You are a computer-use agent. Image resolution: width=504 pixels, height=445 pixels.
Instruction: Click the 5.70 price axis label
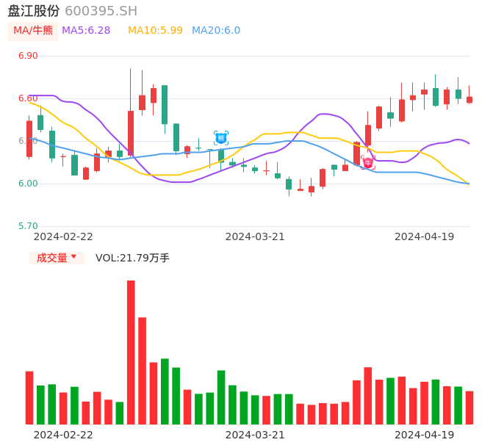pyautogui.click(x=28, y=226)
